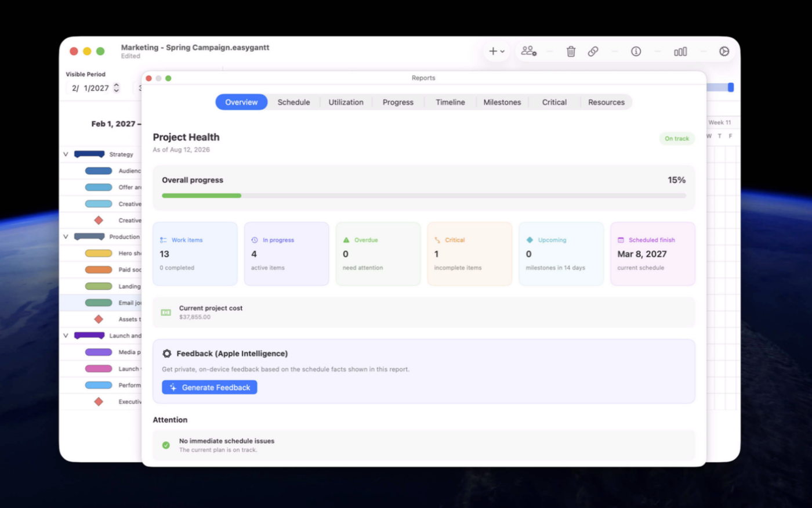Select the pink Launch task bar
Image resolution: width=812 pixels, height=508 pixels.
click(99, 369)
